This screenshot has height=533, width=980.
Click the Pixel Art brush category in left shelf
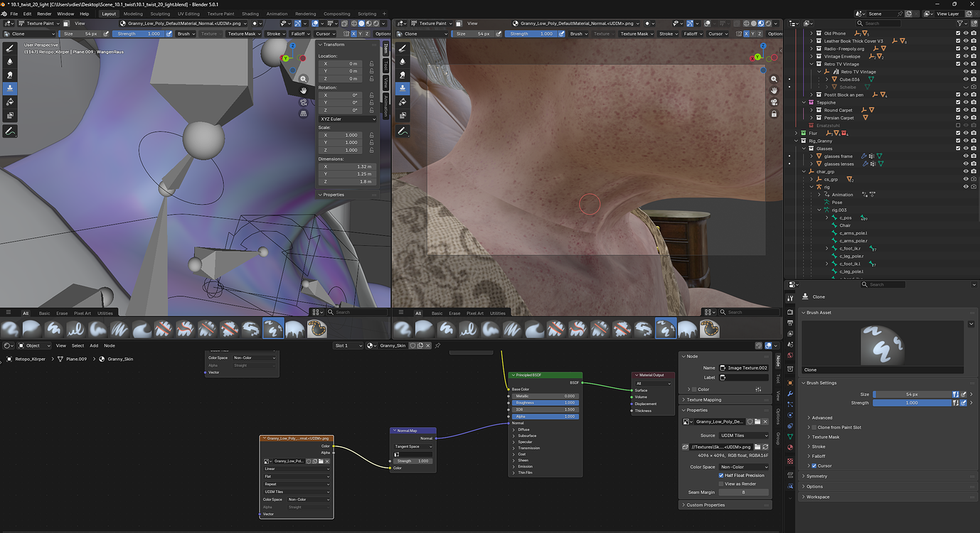[x=82, y=313]
